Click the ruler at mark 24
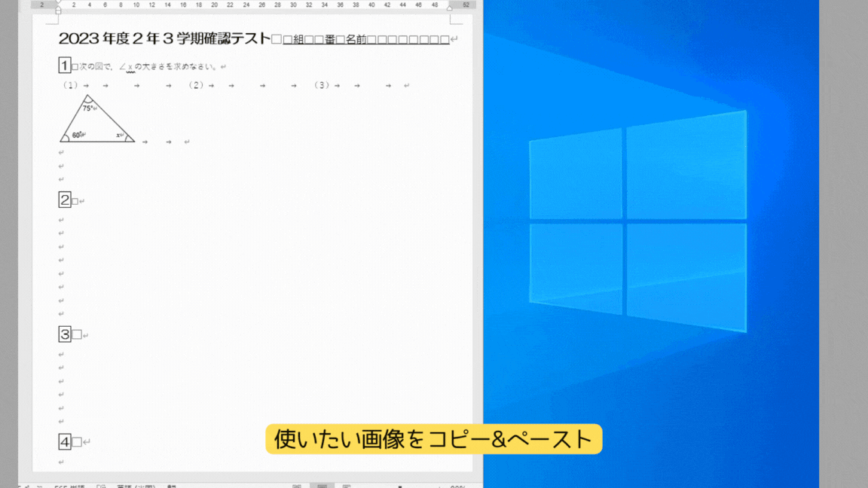868x488 pixels. pos(246,5)
